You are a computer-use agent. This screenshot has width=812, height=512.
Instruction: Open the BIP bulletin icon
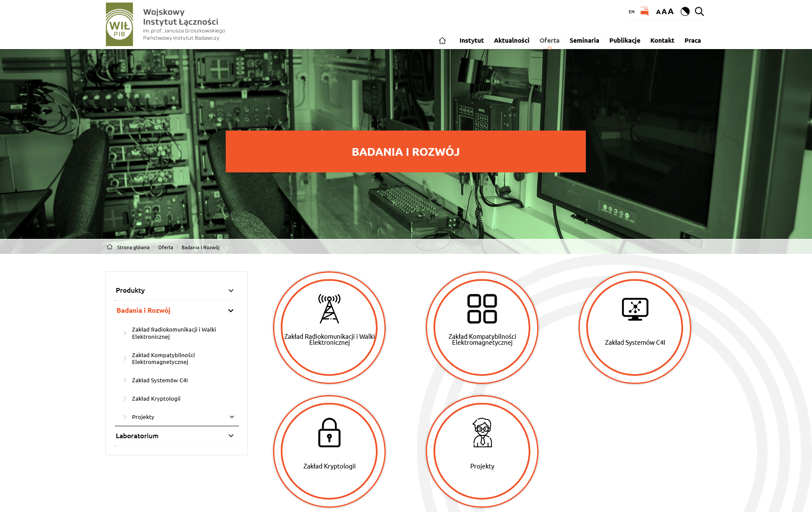644,12
